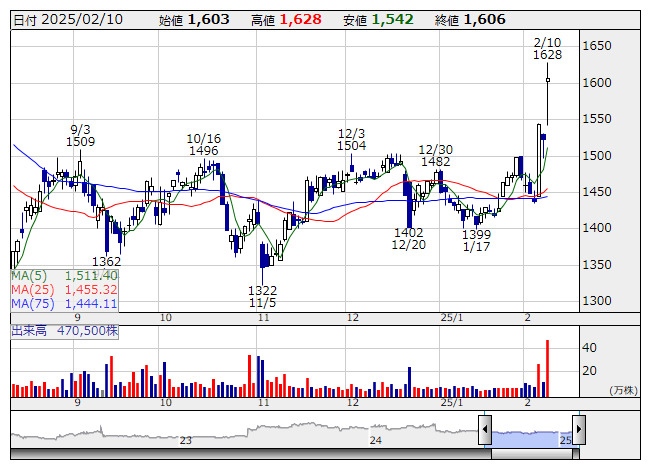The height and width of the screenshot is (470, 653).
Task: Click the latest candlestick near 1600
Action: [548, 80]
